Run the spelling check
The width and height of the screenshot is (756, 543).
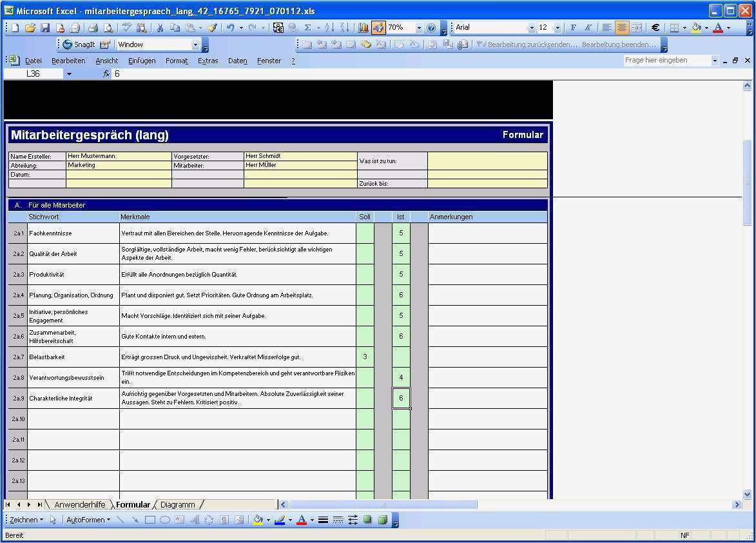click(x=126, y=27)
